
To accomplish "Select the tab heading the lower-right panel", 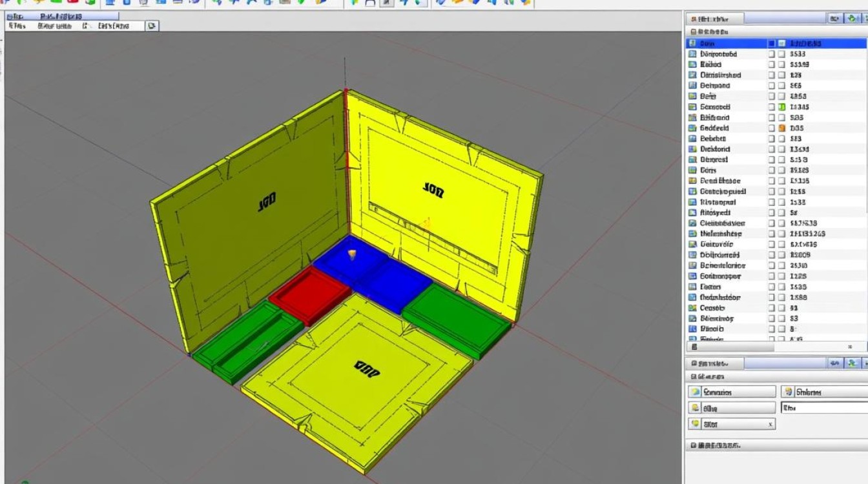I will tap(715, 364).
